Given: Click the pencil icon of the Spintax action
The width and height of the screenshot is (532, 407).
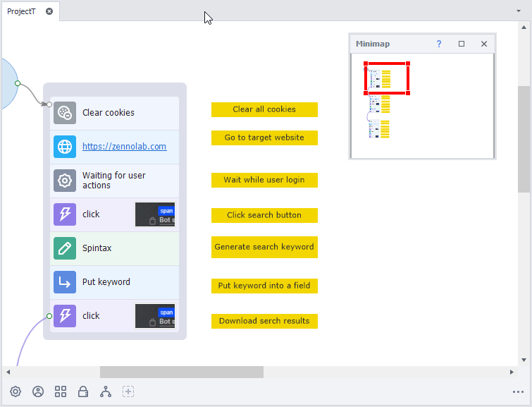Looking at the screenshot, I should (65, 248).
